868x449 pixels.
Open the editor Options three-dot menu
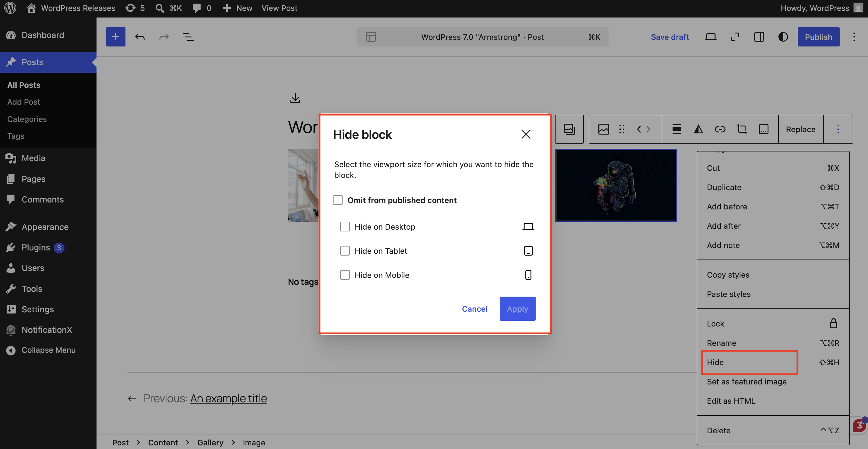coord(854,37)
